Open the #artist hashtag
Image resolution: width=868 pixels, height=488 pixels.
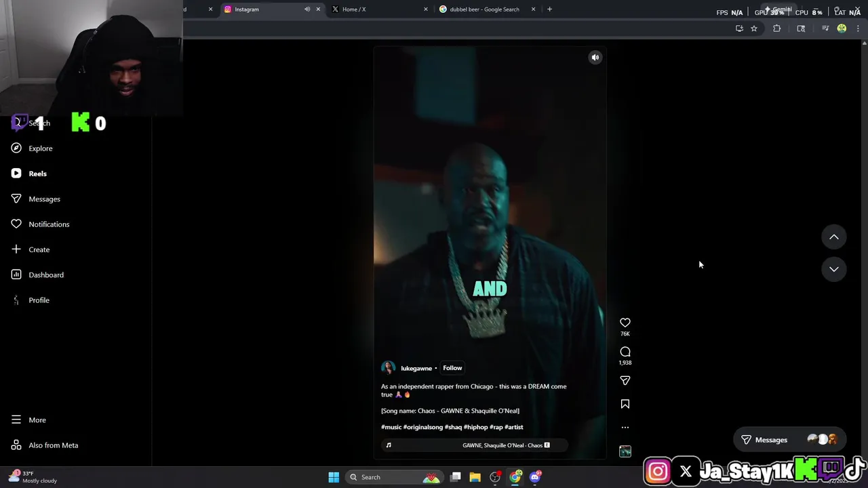(x=514, y=427)
